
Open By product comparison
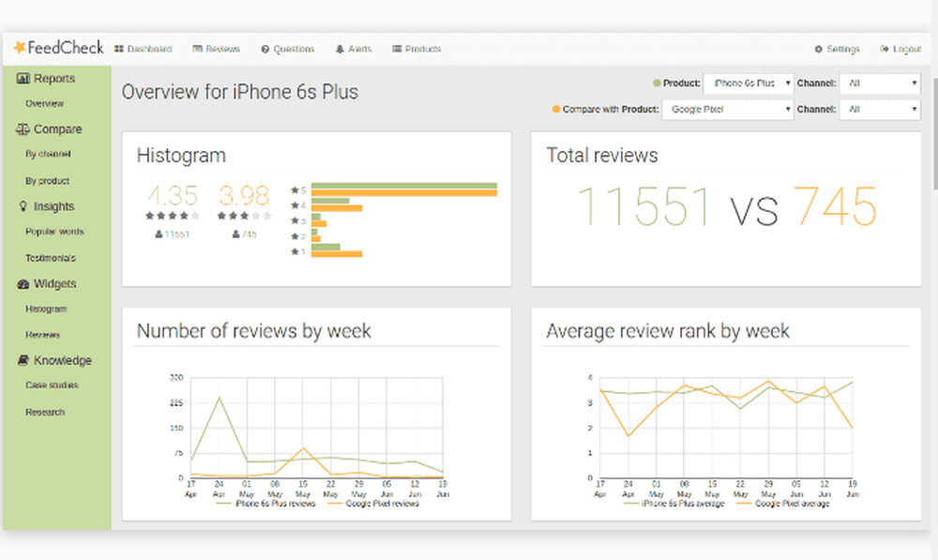[47, 181]
